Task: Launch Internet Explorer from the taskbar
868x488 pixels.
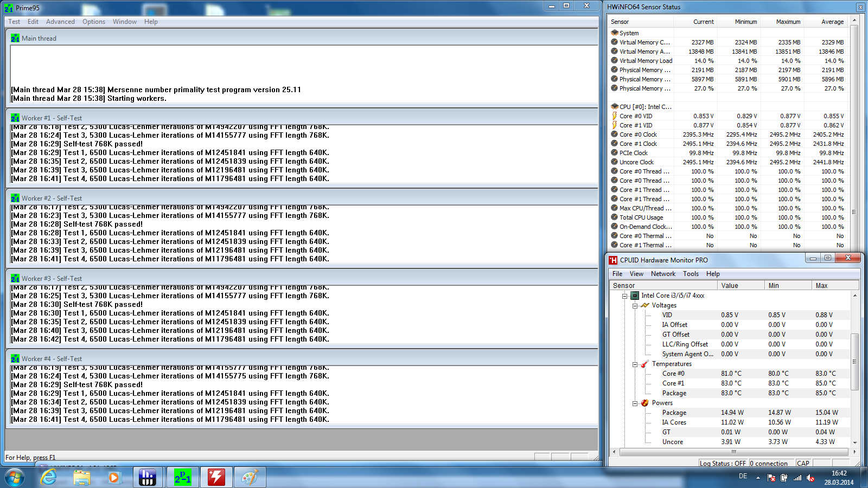Action: click(x=49, y=478)
